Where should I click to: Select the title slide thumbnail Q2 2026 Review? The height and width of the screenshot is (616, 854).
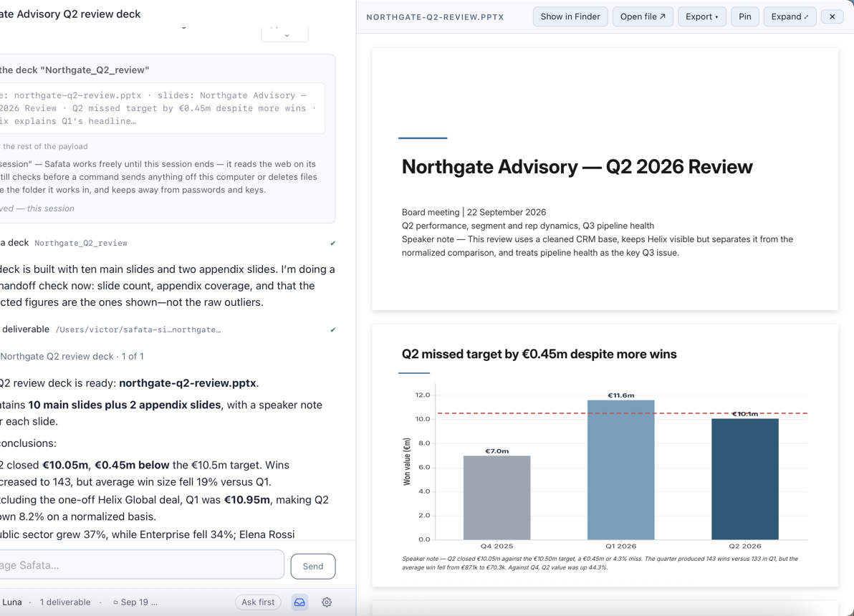point(605,179)
